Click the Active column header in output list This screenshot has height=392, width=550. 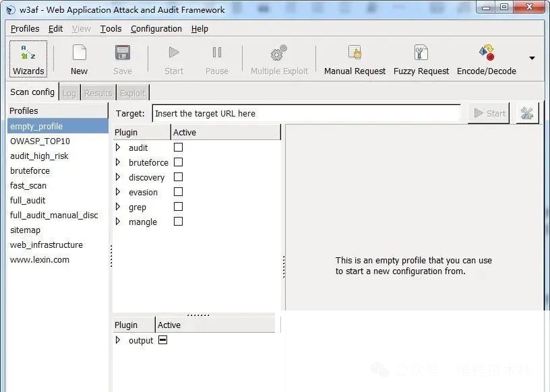coord(216,325)
